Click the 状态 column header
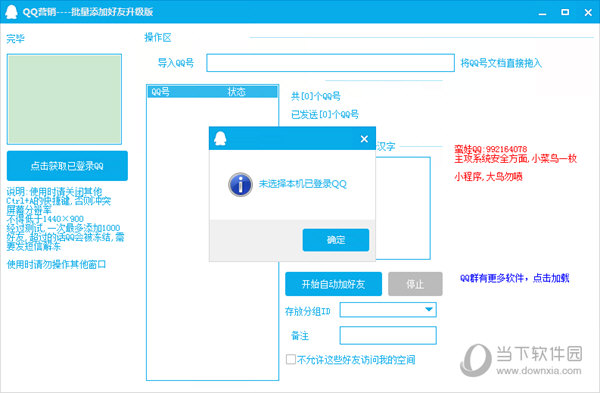The height and width of the screenshot is (393, 600). click(x=236, y=91)
